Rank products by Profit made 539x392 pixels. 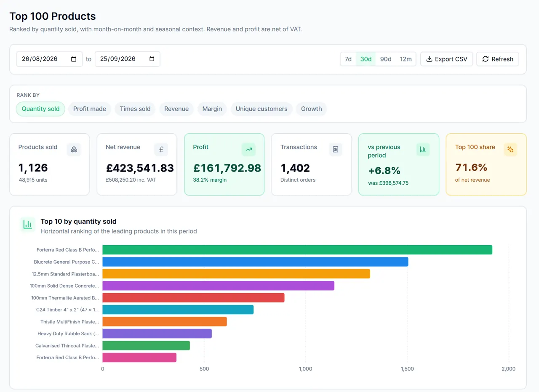tap(90, 109)
